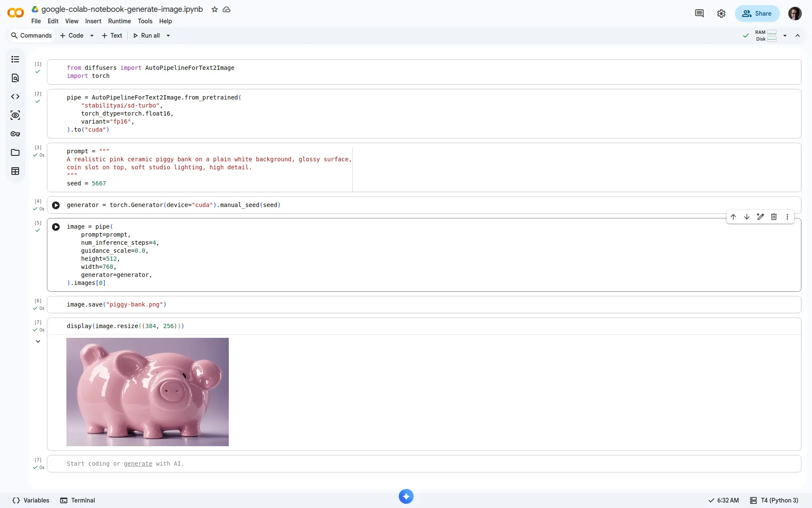This screenshot has width=812, height=508.
Task: Star the notebook with the star icon
Action: tap(214, 9)
